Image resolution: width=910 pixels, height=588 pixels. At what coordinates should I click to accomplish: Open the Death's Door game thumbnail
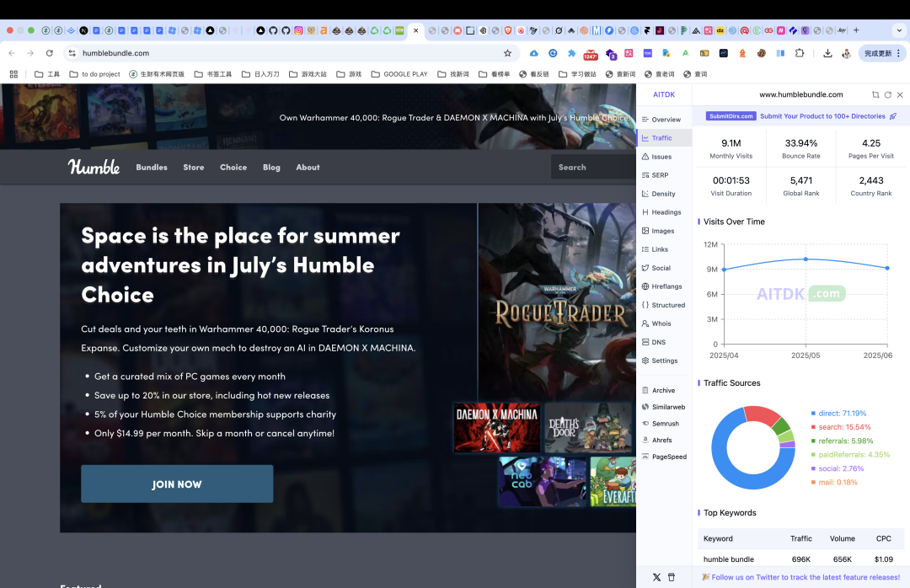point(588,428)
